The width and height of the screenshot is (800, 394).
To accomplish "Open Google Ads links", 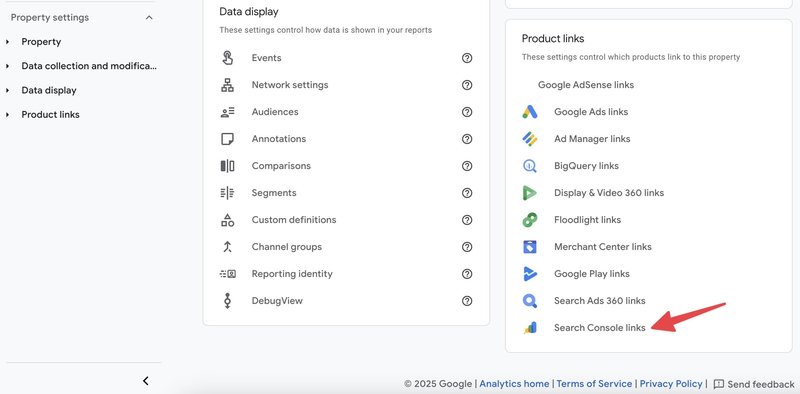I will 591,112.
